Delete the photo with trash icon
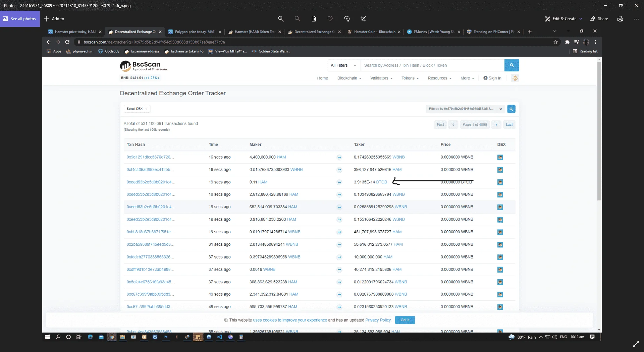This screenshot has width=644, height=352. tap(314, 19)
